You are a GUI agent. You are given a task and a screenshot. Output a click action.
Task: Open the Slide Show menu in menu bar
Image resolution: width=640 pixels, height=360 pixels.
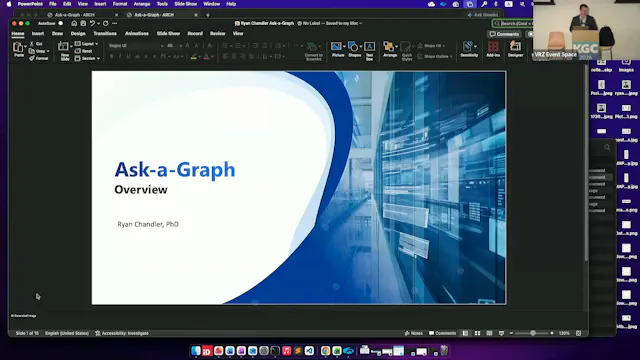click(x=185, y=4)
